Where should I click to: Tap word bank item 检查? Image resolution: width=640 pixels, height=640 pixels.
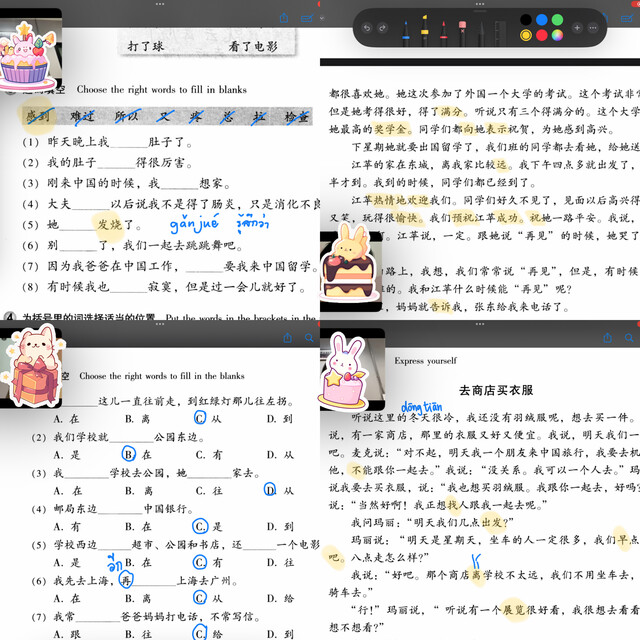[x=297, y=117]
